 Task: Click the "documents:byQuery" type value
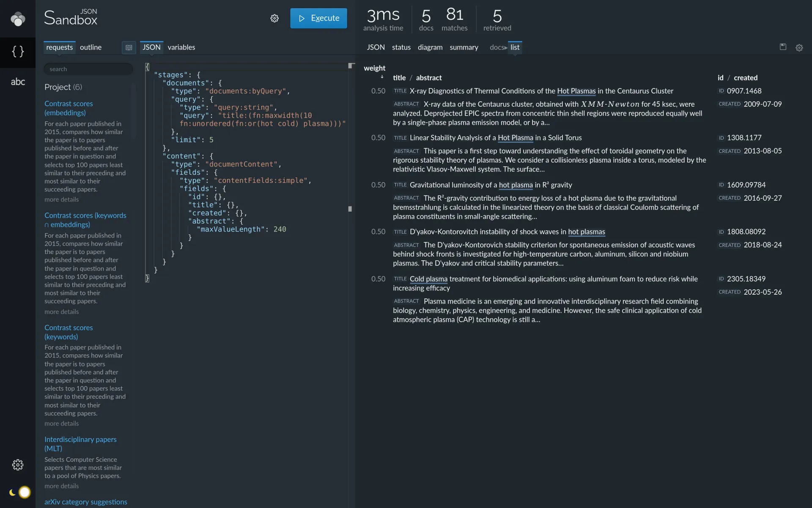pyautogui.click(x=245, y=91)
